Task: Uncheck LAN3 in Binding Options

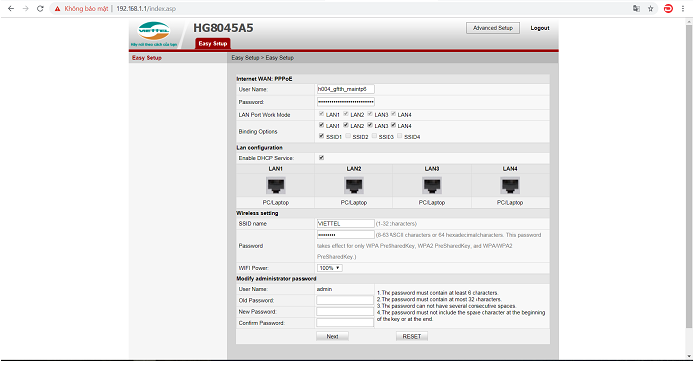Action: click(370, 125)
